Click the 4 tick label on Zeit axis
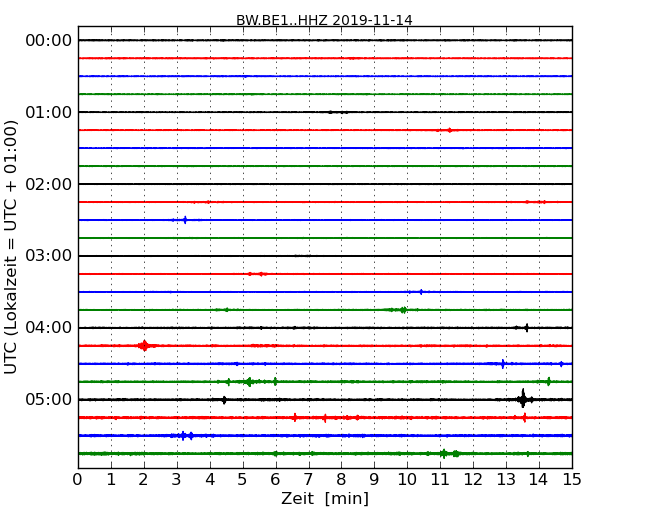Image resolution: width=650 pixels, height=520 pixels. [210, 480]
